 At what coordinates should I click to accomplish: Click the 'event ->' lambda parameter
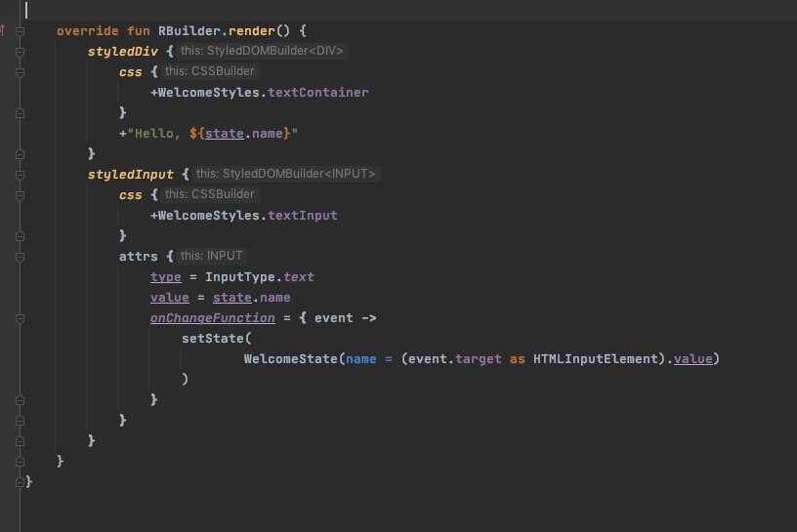345,318
